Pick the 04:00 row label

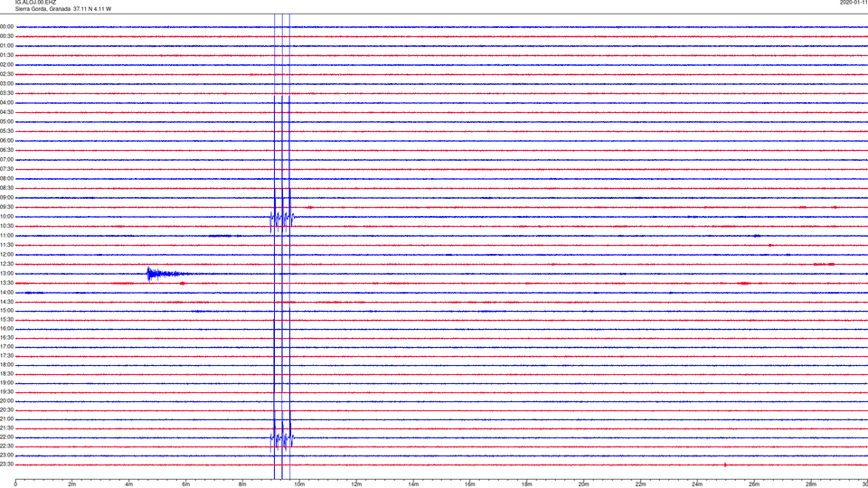tap(6, 102)
